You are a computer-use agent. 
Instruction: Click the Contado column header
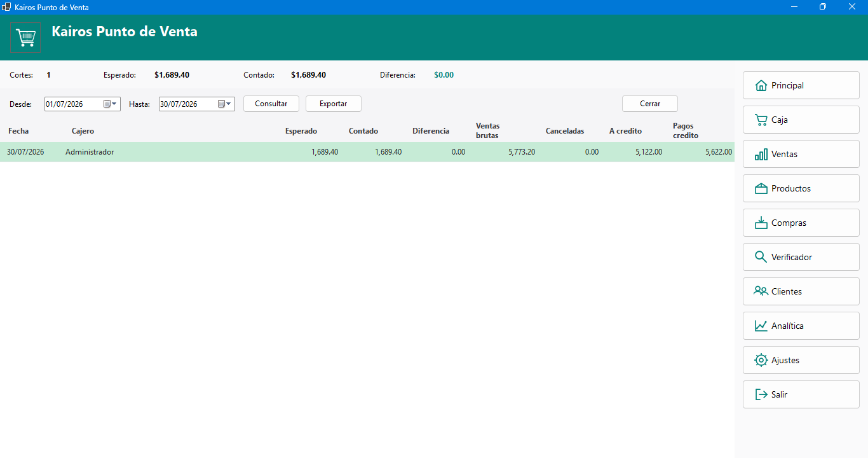point(363,131)
